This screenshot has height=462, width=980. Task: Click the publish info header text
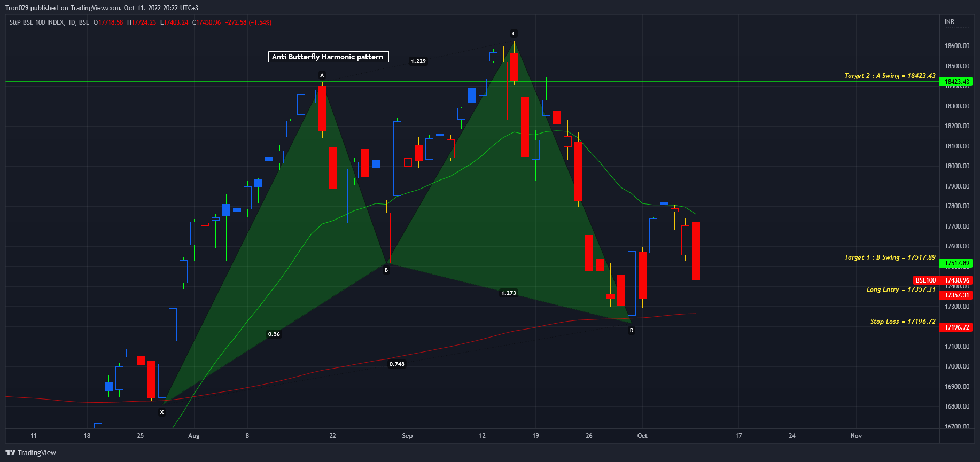(102, 8)
